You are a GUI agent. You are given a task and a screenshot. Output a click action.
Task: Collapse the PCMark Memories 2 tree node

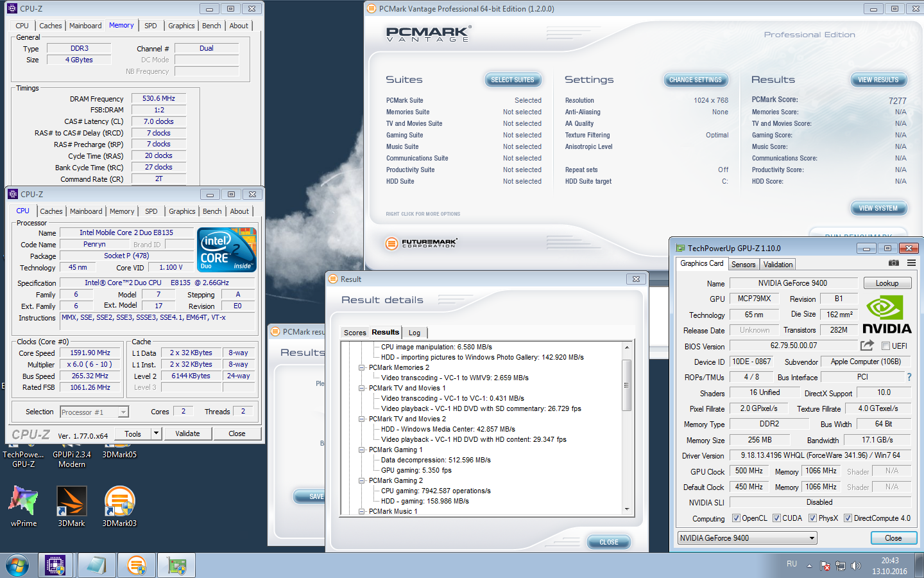coord(362,368)
